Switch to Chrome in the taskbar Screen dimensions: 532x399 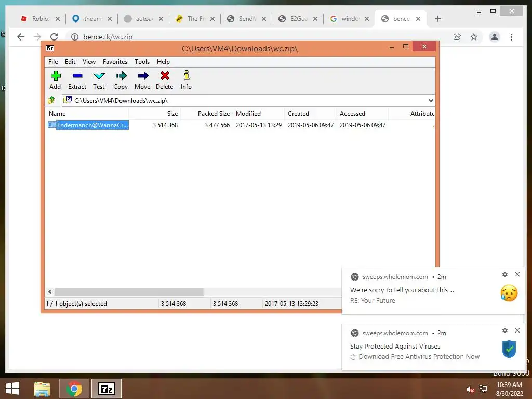pyautogui.click(x=74, y=389)
